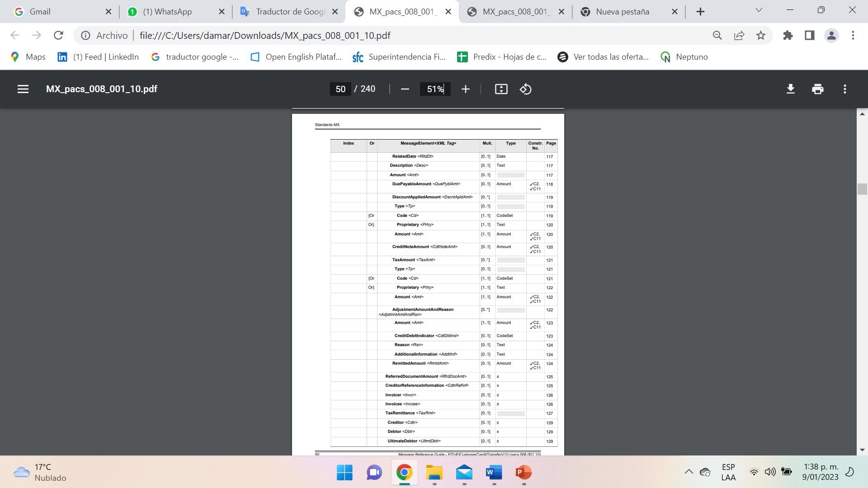Show hidden system tray icons
This screenshot has width=868, height=488.
[x=689, y=472]
